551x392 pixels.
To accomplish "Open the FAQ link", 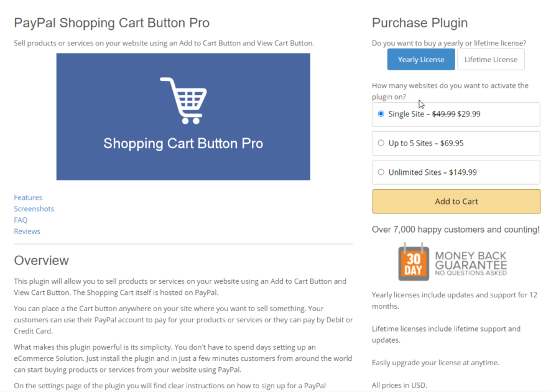I will (x=21, y=220).
